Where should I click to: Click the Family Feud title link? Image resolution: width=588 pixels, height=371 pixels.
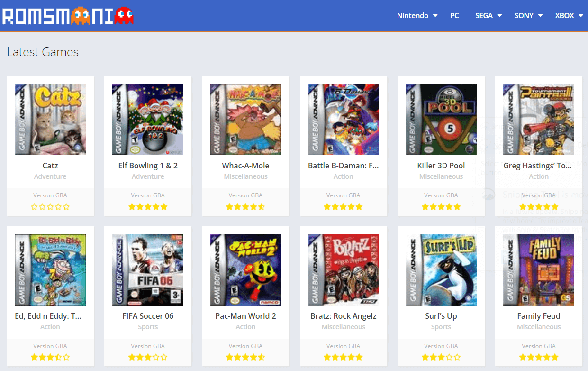[x=539, y=316]
